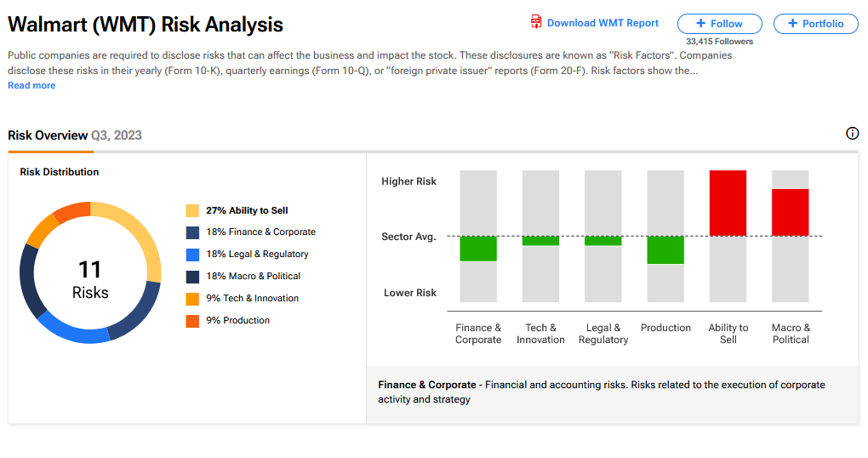Screen dimensions: 868x458
Task: Select the Finance & Corporate legend swatch
Action: click(x=192, y=232)
